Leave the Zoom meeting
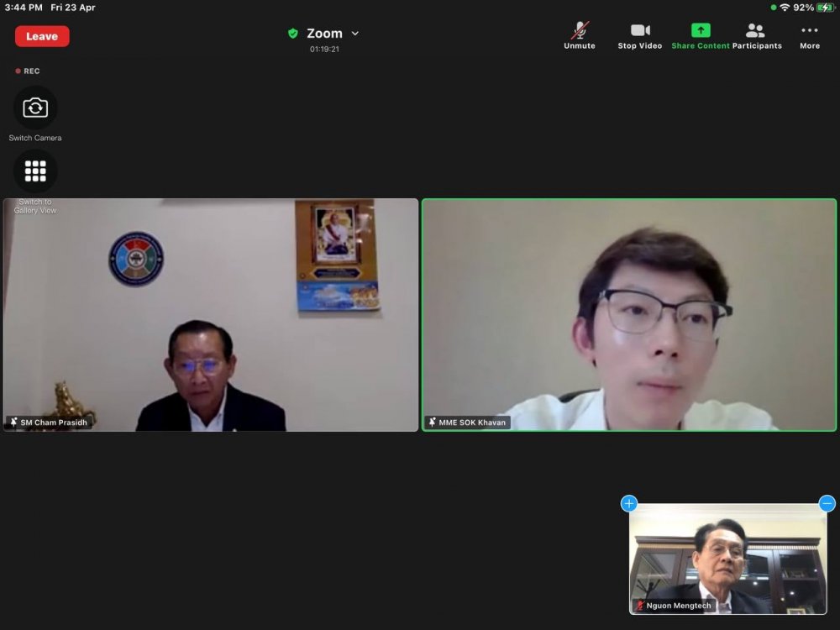 click(x=42, y=36)
